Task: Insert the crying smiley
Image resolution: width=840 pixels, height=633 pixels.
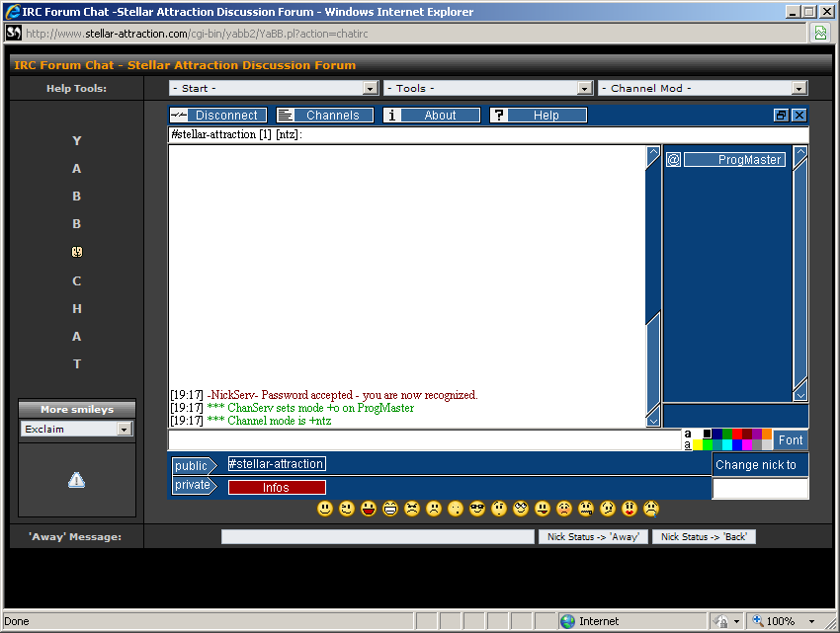Action: click(x=651, y=509)
